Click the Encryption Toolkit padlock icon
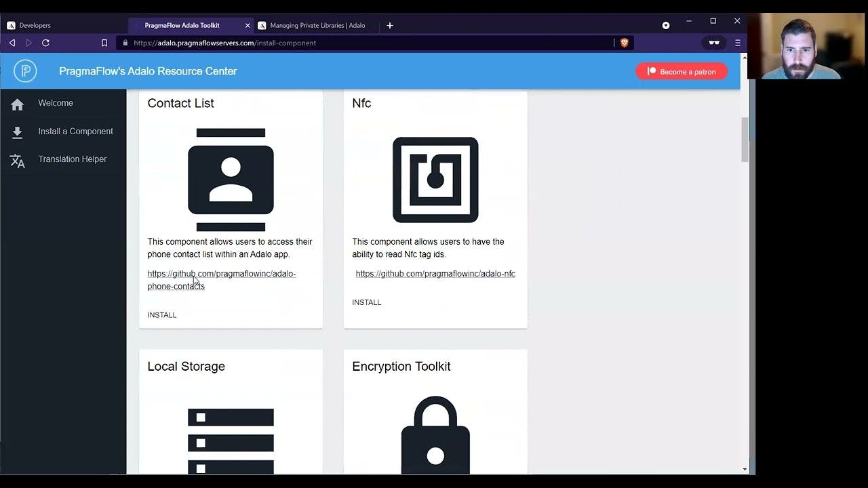 point(435,434)
